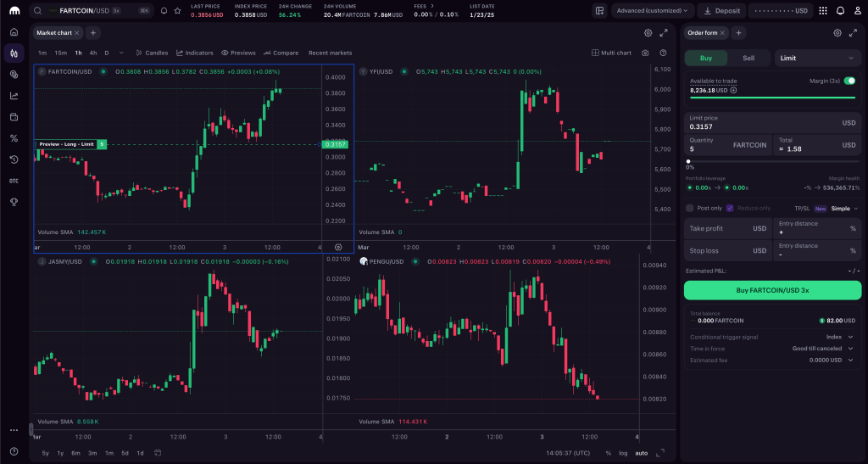This screenshot has height=464, width=868.
Task: Toggle the Margin (3x) switch off
Action: click(849, 81)
